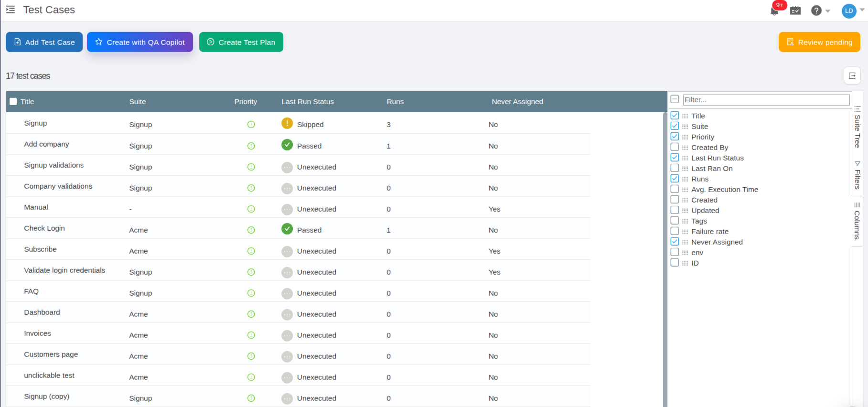The height and width of the screenshot is (407, 868).
Task: Open the Suite Tree side tab
Action: (857, 127)
